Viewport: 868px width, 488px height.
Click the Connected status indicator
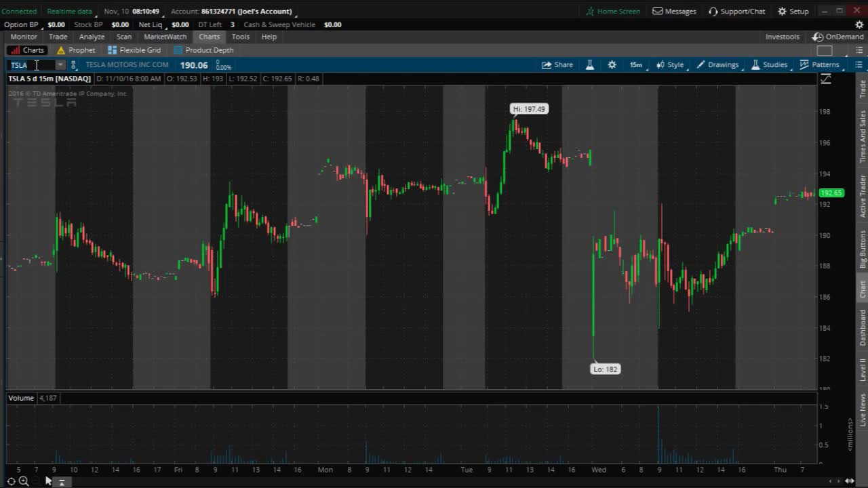coord(19,12)
